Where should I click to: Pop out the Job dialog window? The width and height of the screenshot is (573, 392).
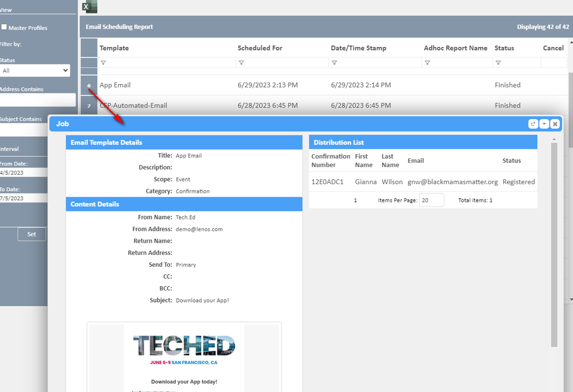pos(533,124)
